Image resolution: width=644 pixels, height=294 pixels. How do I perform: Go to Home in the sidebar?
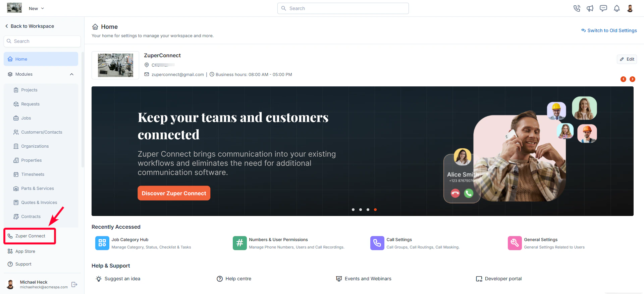(41, 59)
